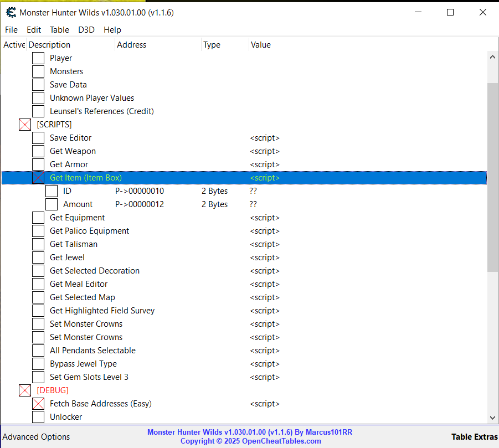Open the Help menu
Viewport: 499px width, 448px height.
pyautogui.click(x=112, y=29)
